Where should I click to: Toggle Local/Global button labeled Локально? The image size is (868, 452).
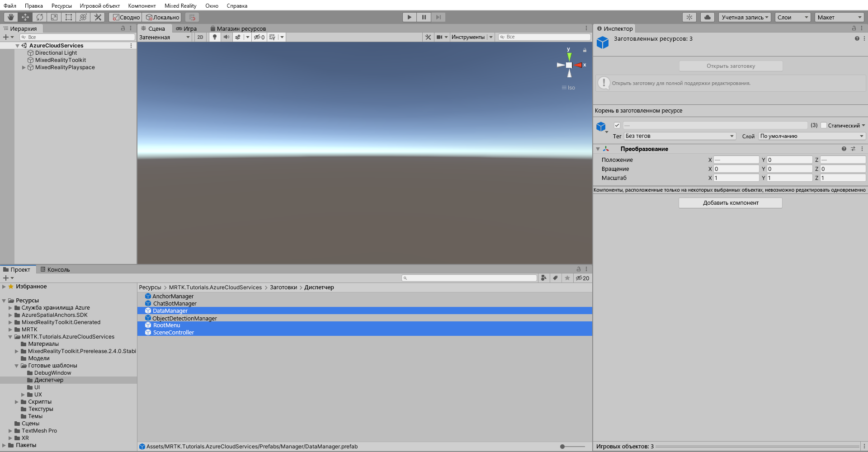[x=162, y=17]
